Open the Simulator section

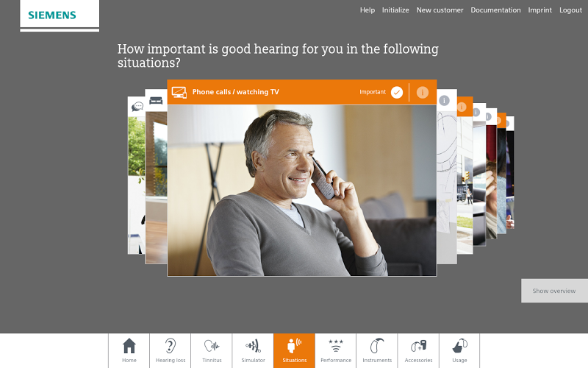click(253, 351)
